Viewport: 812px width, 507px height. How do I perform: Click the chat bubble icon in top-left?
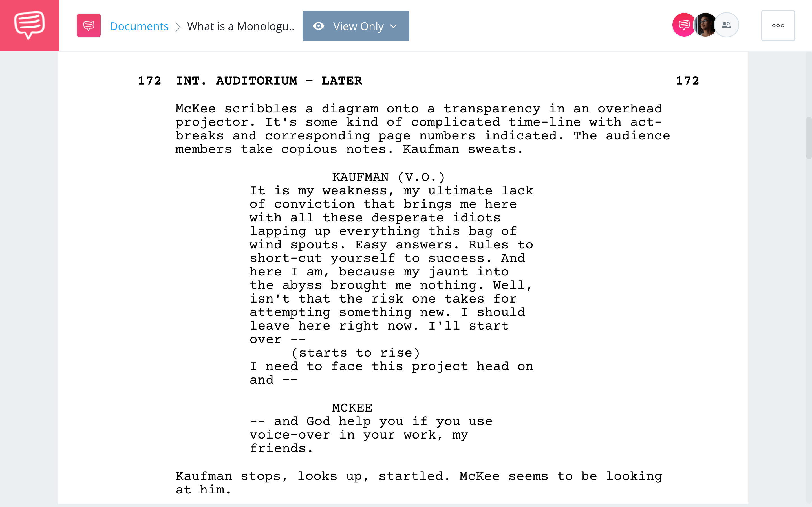point(29,25)
